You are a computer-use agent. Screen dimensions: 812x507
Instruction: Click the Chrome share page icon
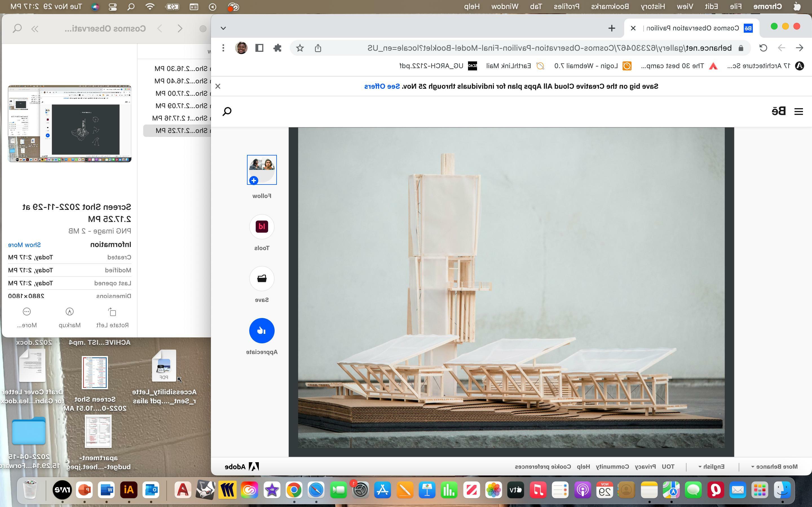pos(318,48)
